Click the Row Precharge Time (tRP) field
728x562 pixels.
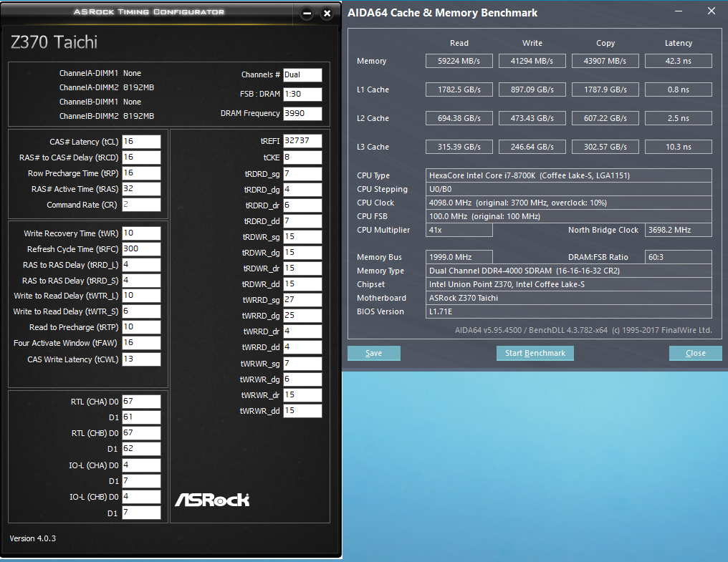(141, 173)
